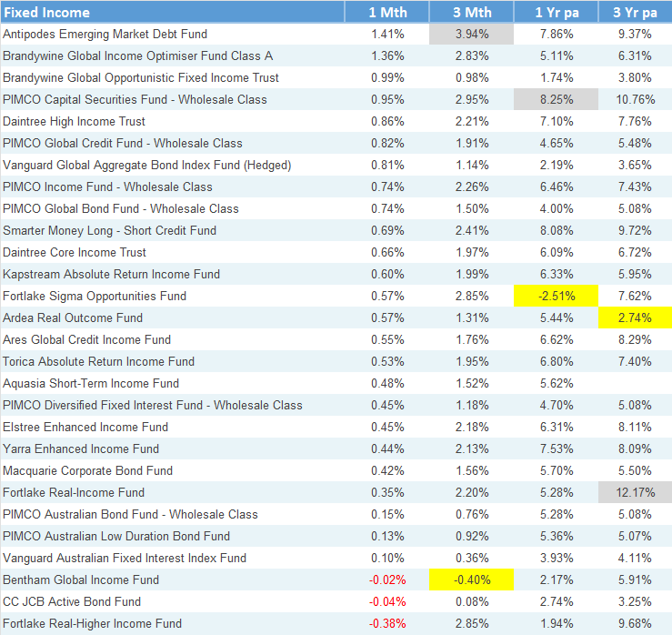This screenshot has width=672, height=635.
Task: Click the red -0.38% one-month value
Action: pos(387,624)
